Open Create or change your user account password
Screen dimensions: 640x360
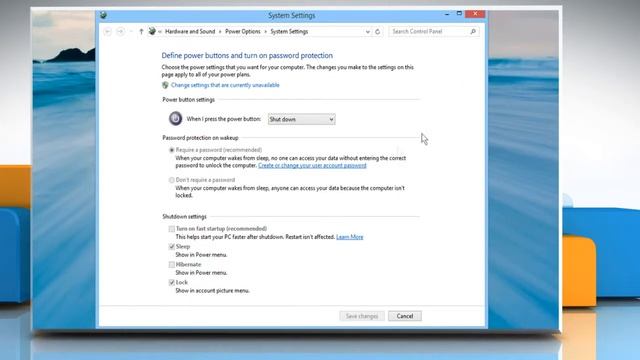click(x=312, y=165)
